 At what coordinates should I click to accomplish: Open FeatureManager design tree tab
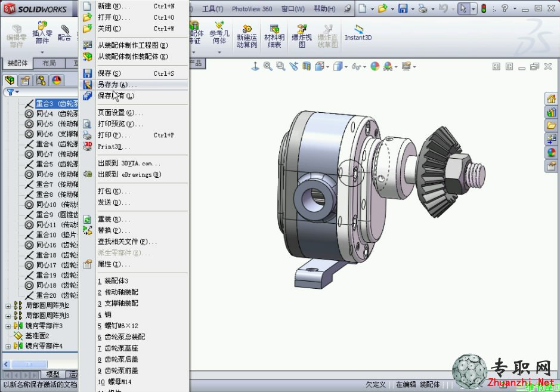pyautogui.click(x=10, y=80)
